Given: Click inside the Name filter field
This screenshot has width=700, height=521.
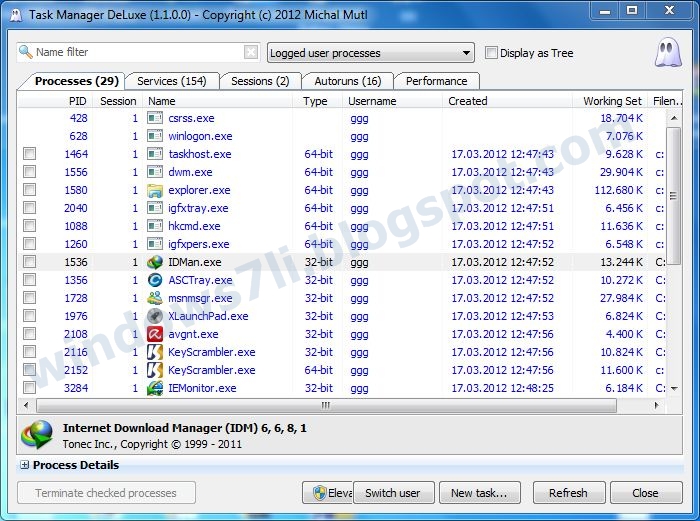Looking at the screenshot, I should 138,52.
